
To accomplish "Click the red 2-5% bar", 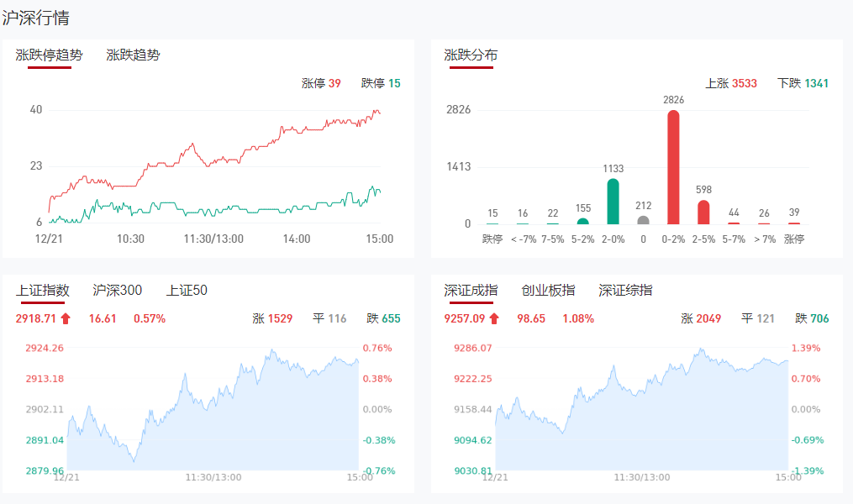I will click(x=703, y=213).
